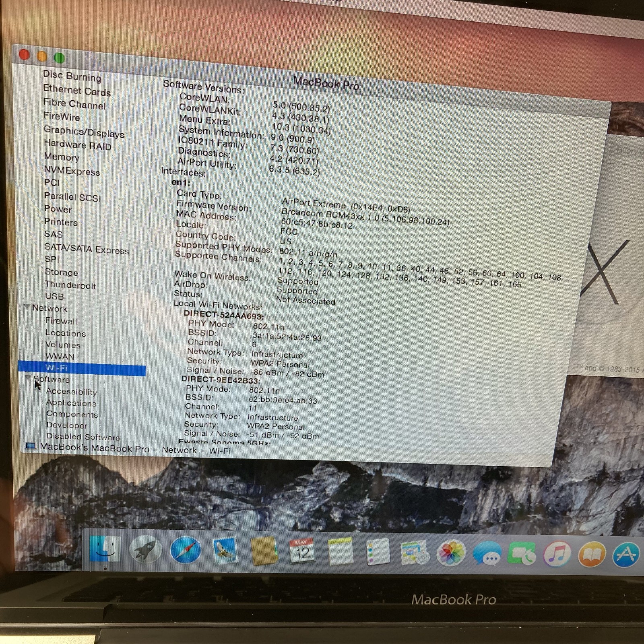The width and height of the screenshot is (644, 644).
Task: Click the DIRECT-524AA693 network heading
Action: (223, 315)
